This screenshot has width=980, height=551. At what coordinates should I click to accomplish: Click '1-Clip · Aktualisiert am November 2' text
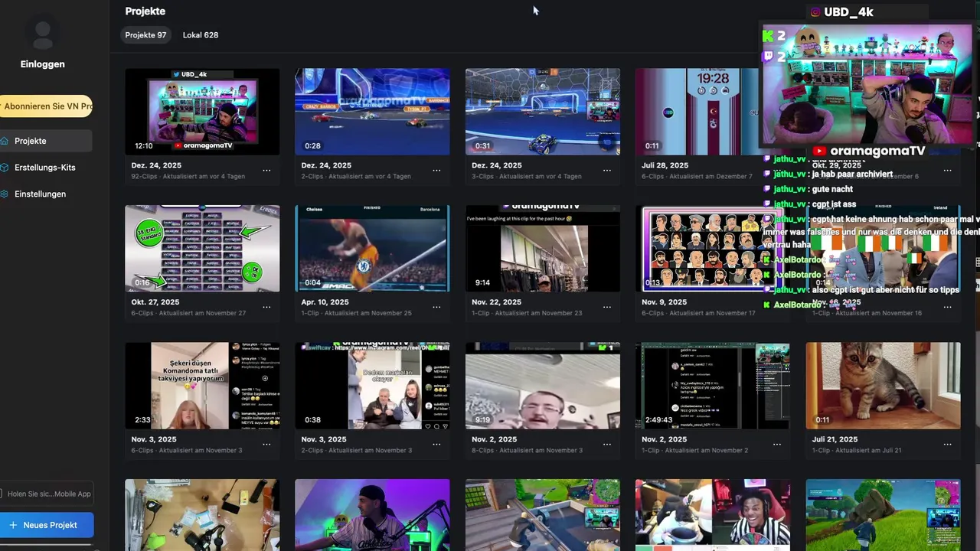(x=694, y=451)
